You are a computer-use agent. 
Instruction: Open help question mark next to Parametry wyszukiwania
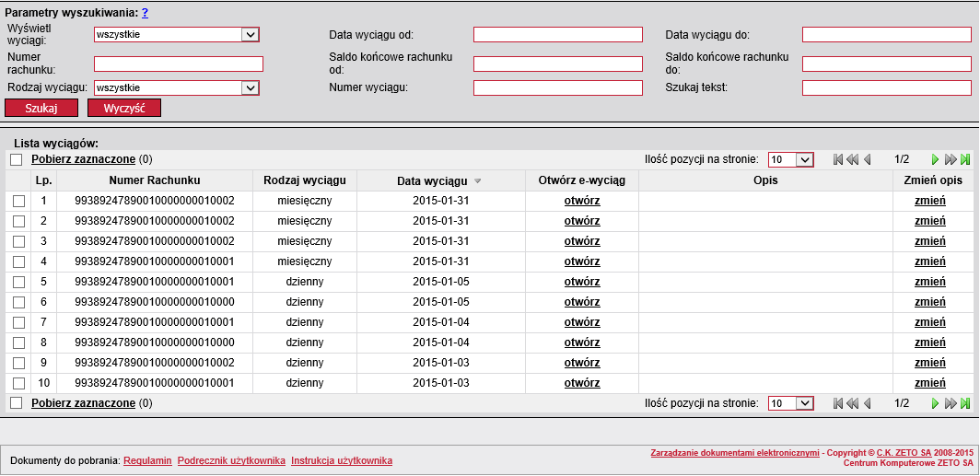click(x=145, y=13)
